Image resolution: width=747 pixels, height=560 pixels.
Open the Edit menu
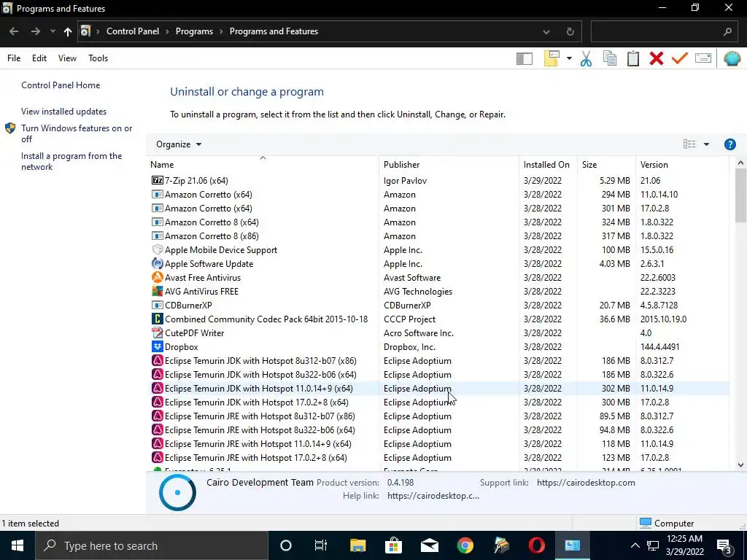(x=39, y=58)
